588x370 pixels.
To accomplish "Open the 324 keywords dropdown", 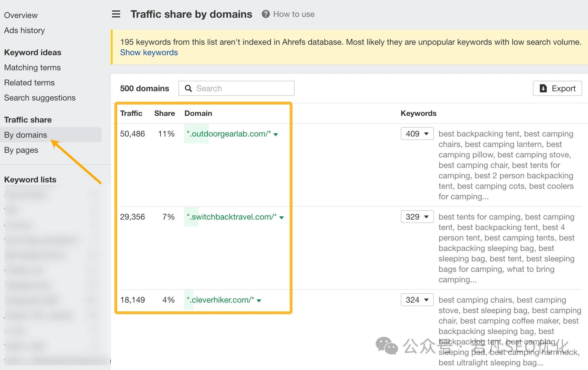I will point(417,300).
